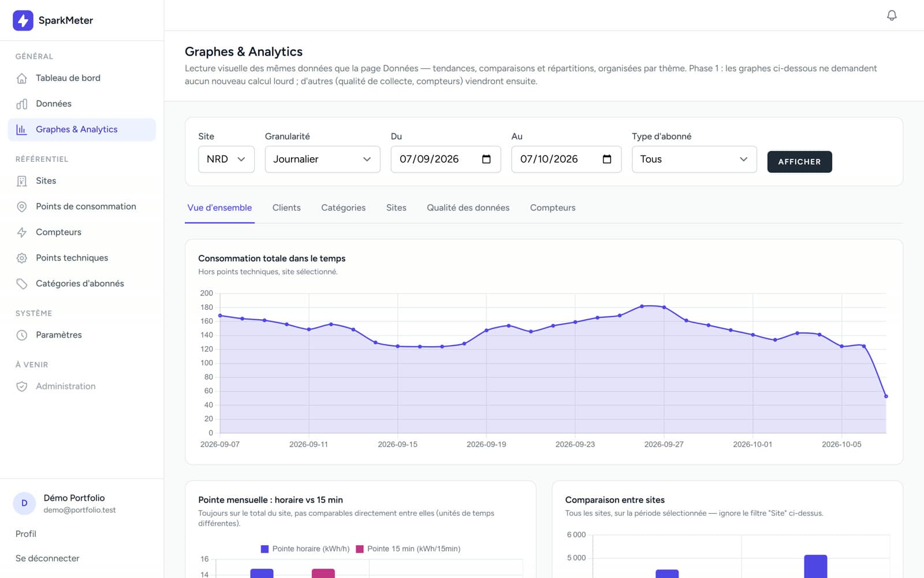Image resolution: width=924 pixels, height=578 pixels.
Task: Switch to the Catégories tab
Action: tap(343, 208)
